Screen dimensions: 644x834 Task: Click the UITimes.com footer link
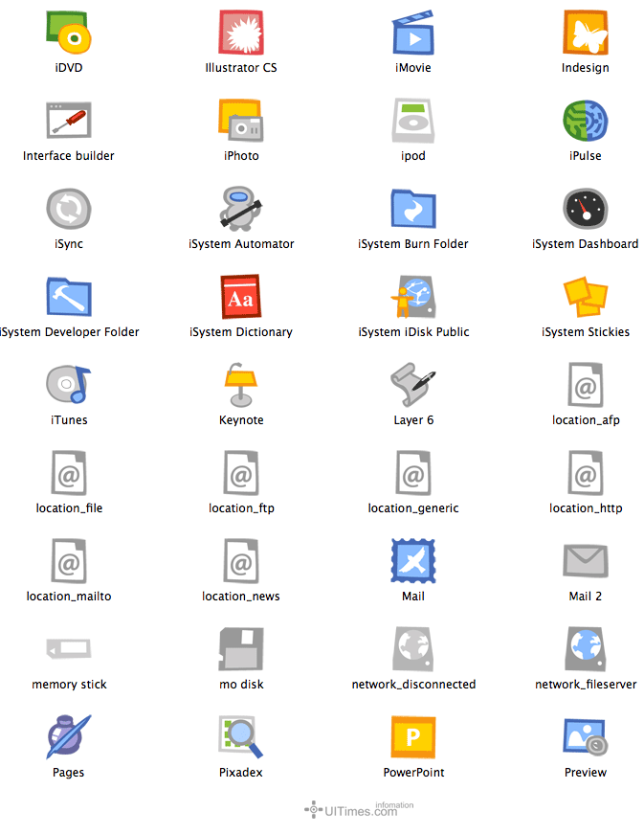[360, 810]
